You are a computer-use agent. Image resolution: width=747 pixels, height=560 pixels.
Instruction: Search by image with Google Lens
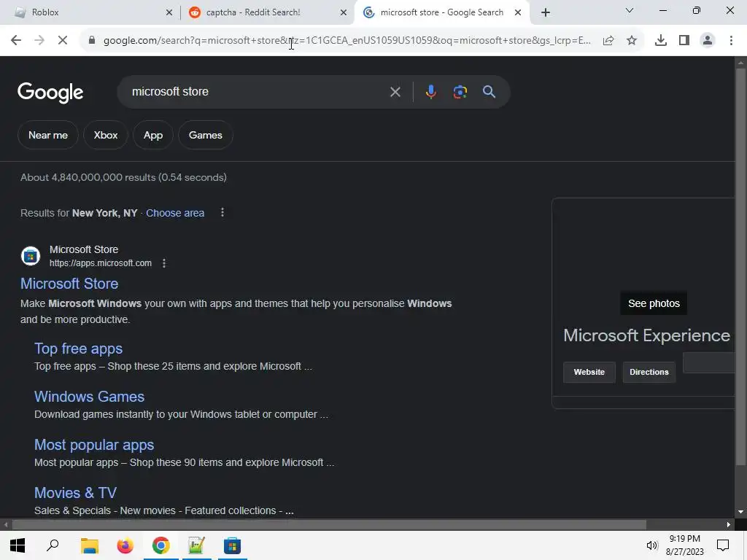click(x=460, y=92)
